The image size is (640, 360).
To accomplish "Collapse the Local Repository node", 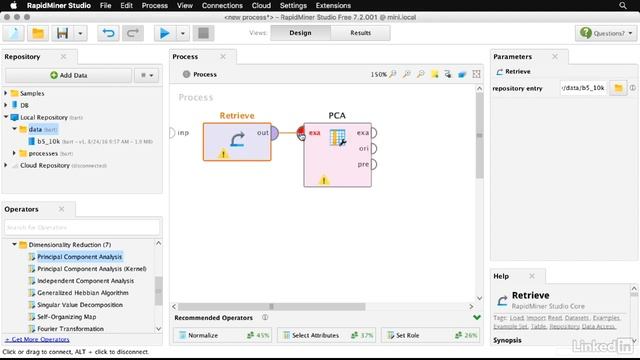I will tap(6, 117).
